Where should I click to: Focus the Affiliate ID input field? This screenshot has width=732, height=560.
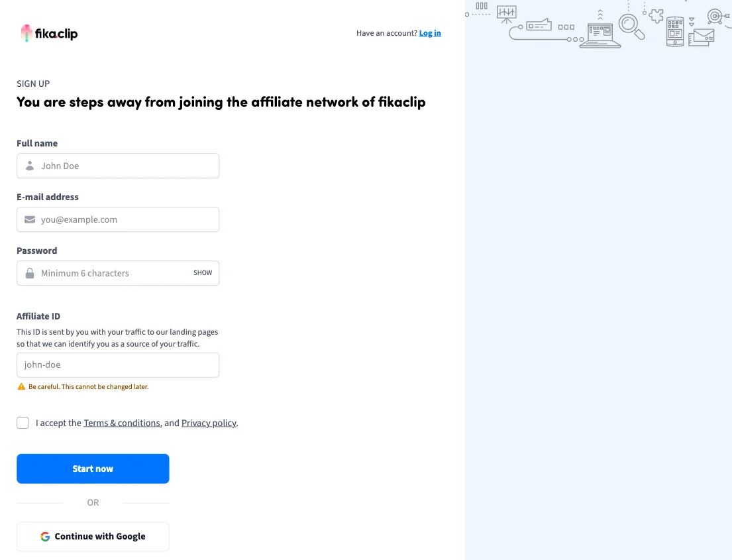[x=118, y=365]
